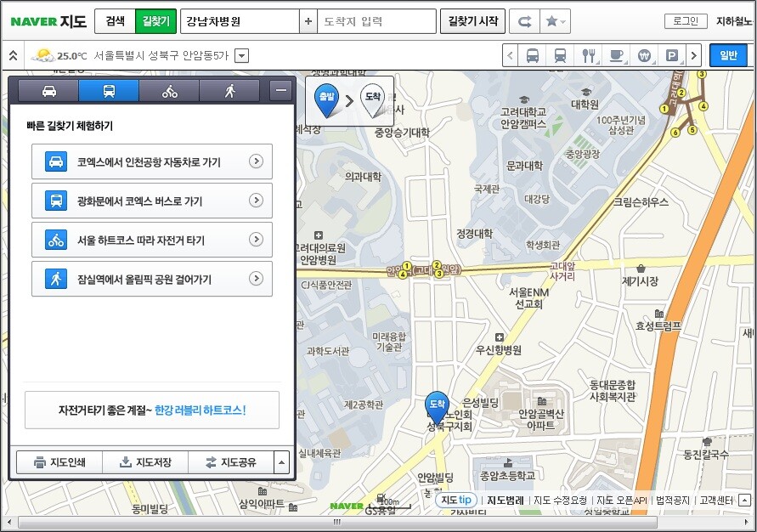Switch to the 검색 tab
Viewport: 757px width, 532px height.
pos(115,21)
